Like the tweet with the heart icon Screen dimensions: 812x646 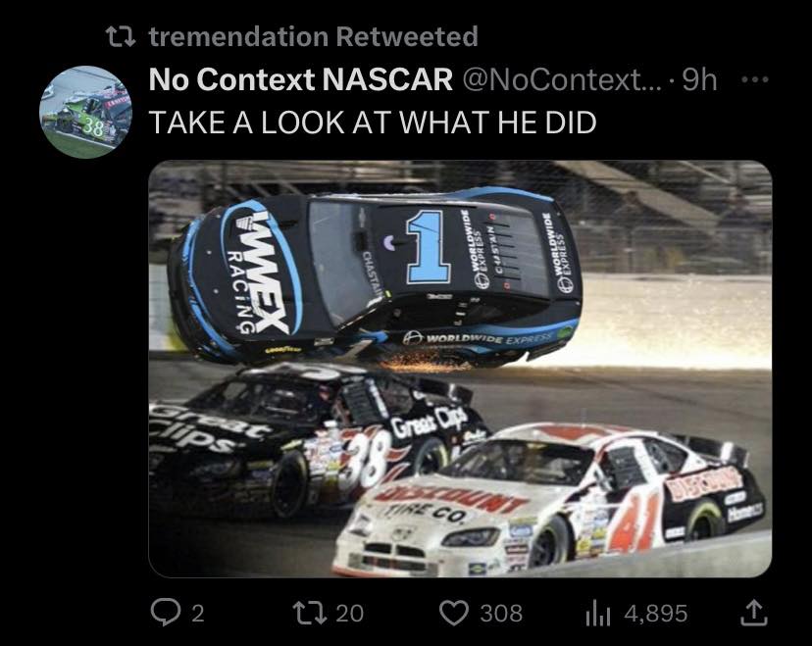pos(452,614)
